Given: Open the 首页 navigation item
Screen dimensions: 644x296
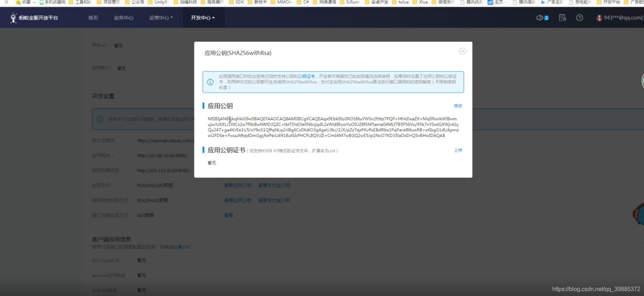Looking at the screenshot, I should coord(93,18).
